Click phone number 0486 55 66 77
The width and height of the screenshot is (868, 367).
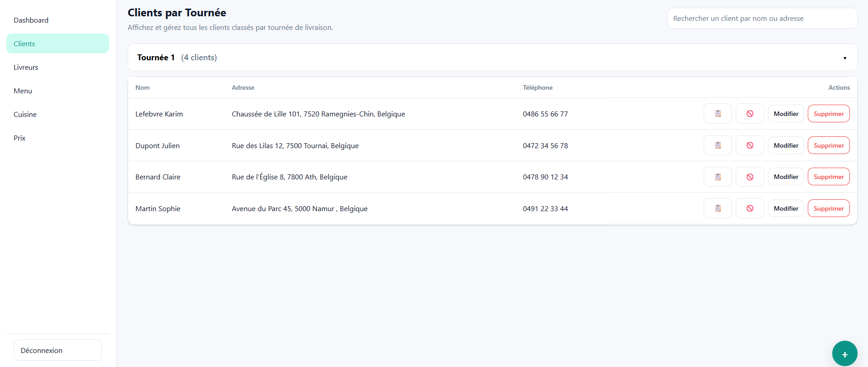(x=545, y=114)
